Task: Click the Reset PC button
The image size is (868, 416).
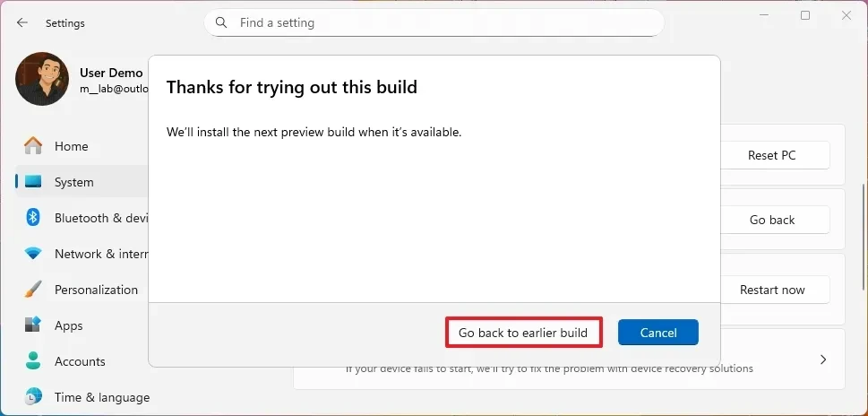Action: [x=771, y=155]
